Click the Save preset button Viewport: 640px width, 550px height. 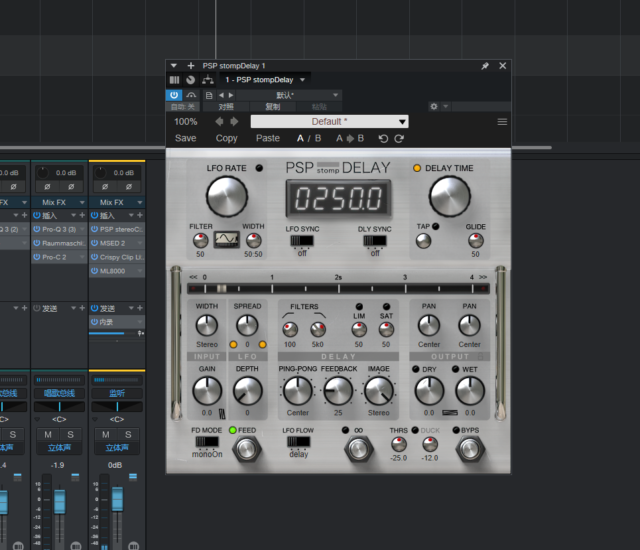pos(185,138)
